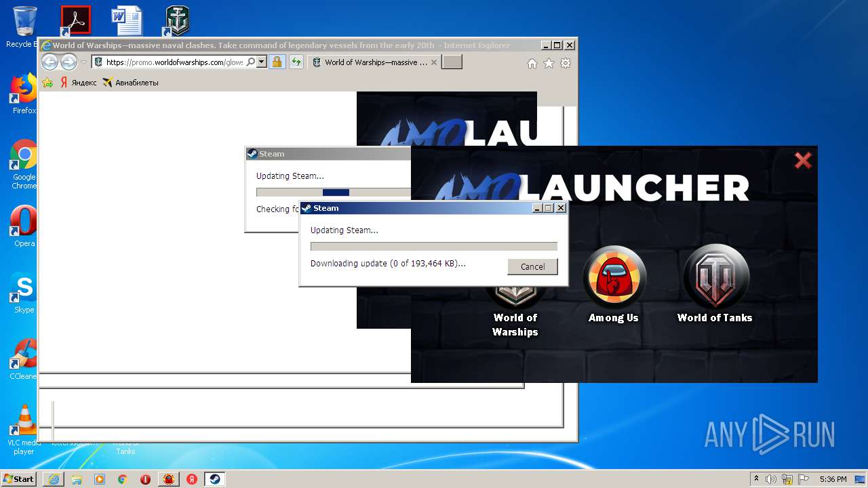Open the recent pages dropdown arrow
This screenshot has width=868, height=488.
84,62
